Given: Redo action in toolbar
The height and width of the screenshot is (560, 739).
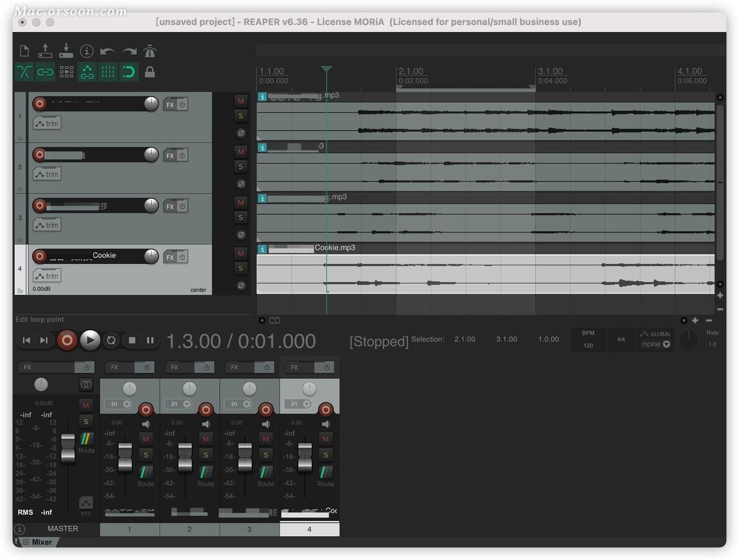Looking at the screenshot, I should 129,52.
